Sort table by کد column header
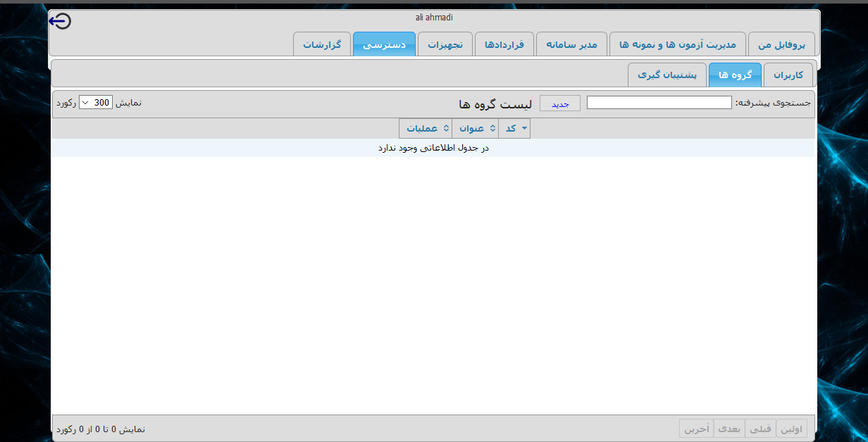 tap(514, 129)
